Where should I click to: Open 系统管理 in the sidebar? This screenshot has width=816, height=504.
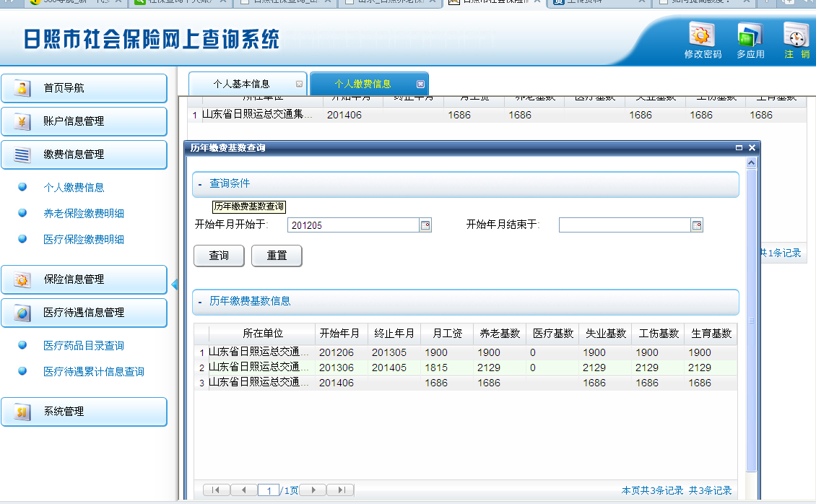[x=84, y=412]
